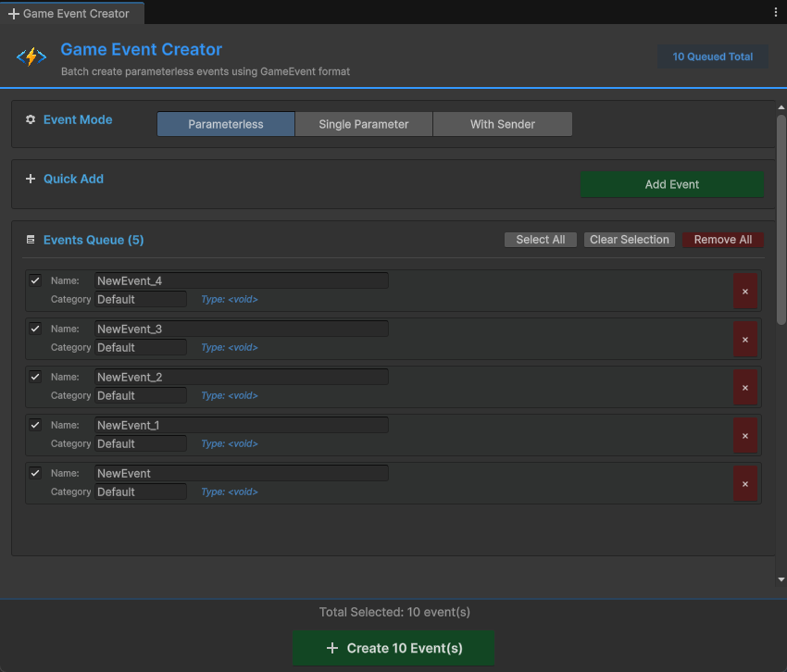Viewport: 787px width, 672px height.
Task: Click the lightning bolt icon in the header
Action: pos(31,56)
